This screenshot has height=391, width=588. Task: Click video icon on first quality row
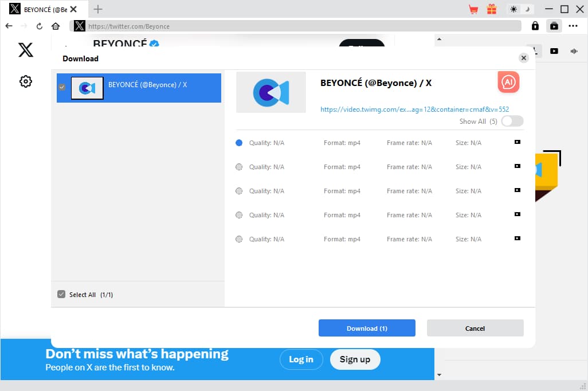[x=517, y=142]
